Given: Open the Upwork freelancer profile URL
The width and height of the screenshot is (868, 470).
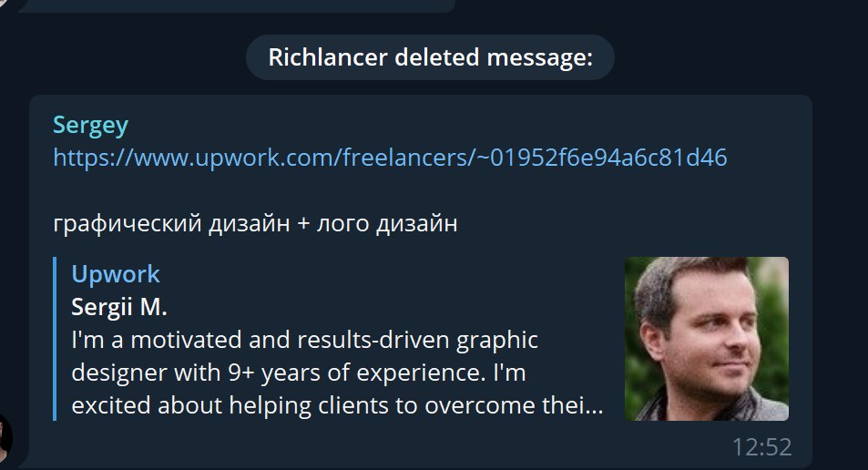Looking at the screenshot, I should (x=390, y=158).
